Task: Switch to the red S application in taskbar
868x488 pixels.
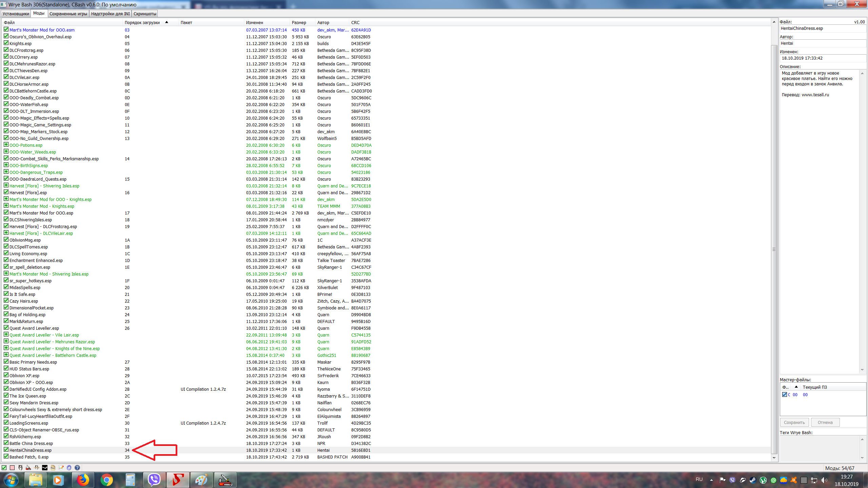Action: pos(178,480)
